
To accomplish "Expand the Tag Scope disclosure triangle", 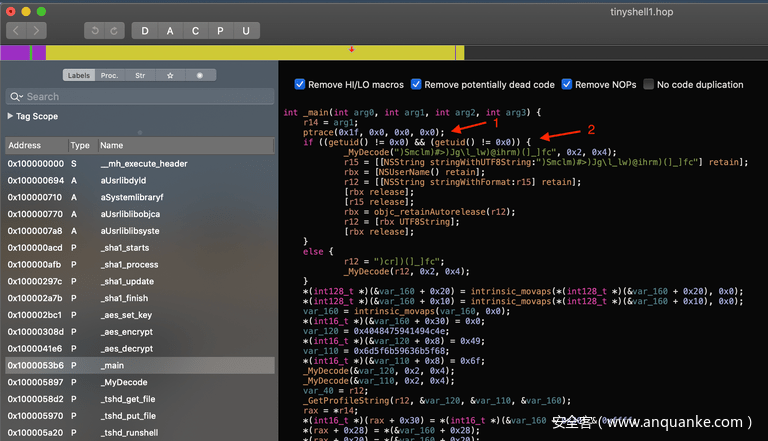I will click(10, 116).
